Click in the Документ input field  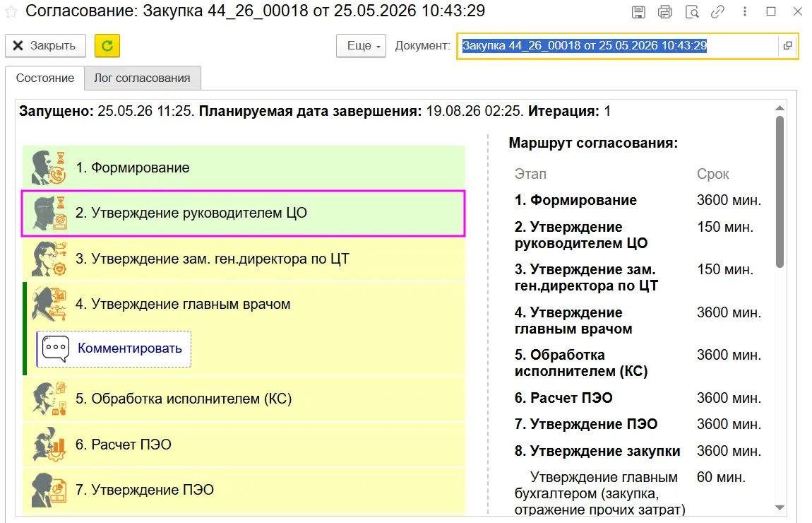coord(619,46)
